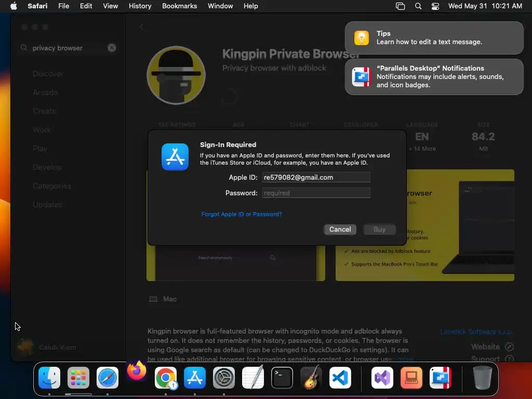Select Develop in App Store sidebar
The width and height of the screenshot is (532, 399).
[47, 167]
